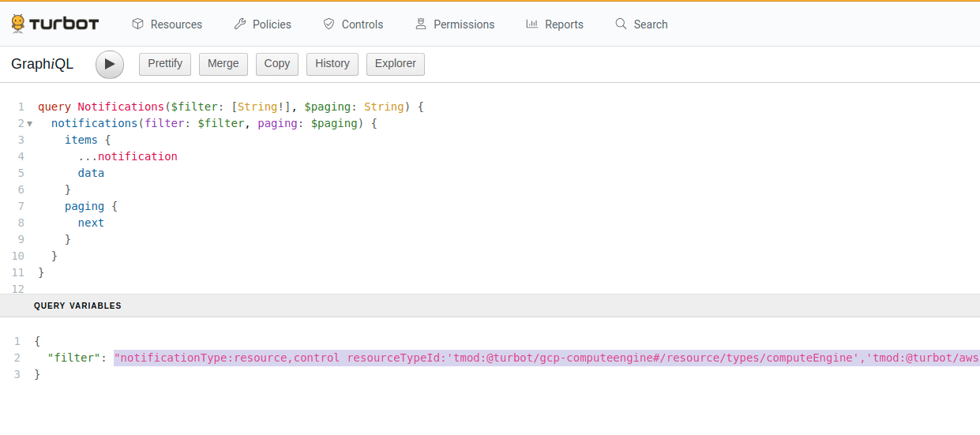Open the Explorer panel
The image size is (980, 435).
(396, 64)
